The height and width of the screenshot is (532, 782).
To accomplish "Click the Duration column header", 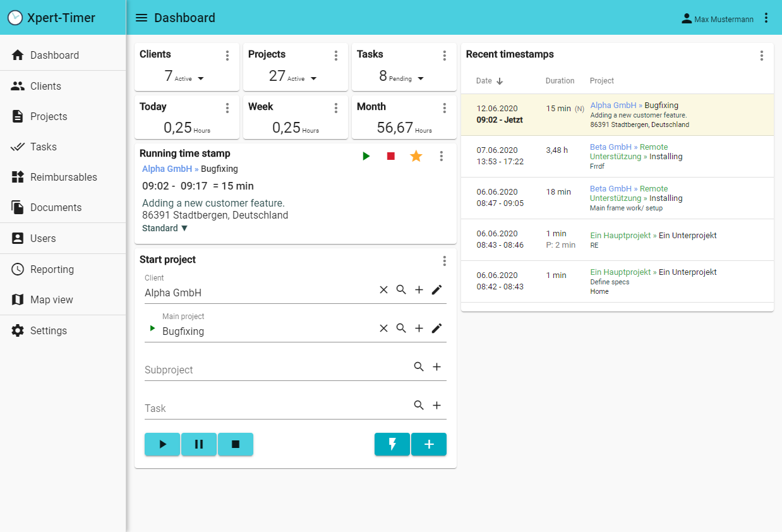I will 560,81.
